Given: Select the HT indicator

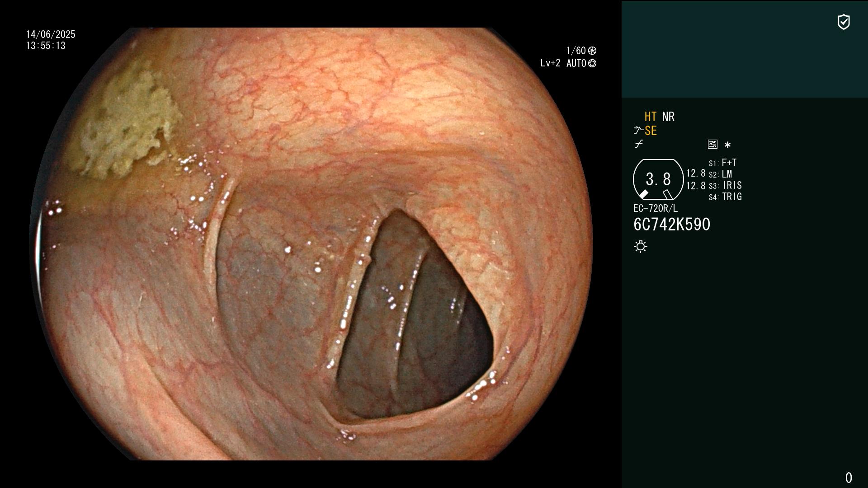Looking at the screenshot, I should 651,117.
